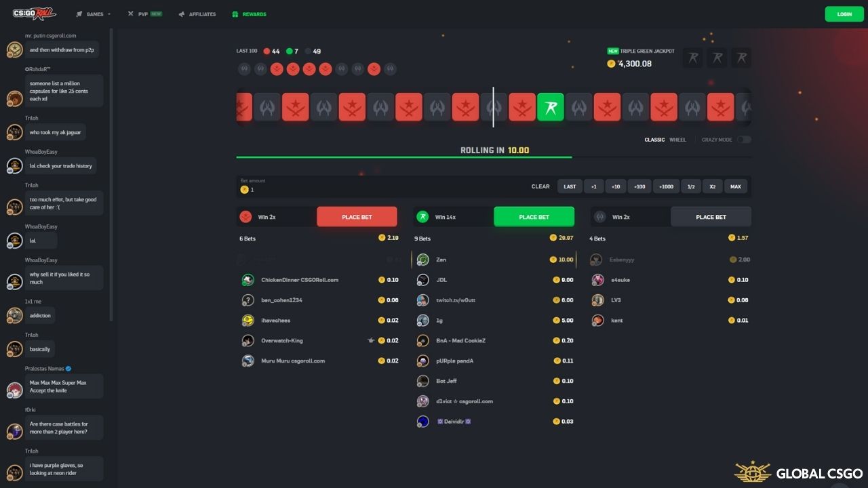Click the first Triple Green Jackpot slot
Screen dimensions: 868x488
point(692,58)
